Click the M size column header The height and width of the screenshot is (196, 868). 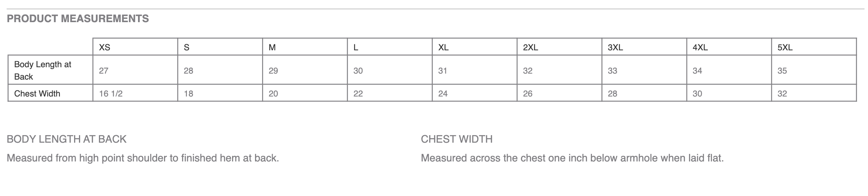click(272, 47)
